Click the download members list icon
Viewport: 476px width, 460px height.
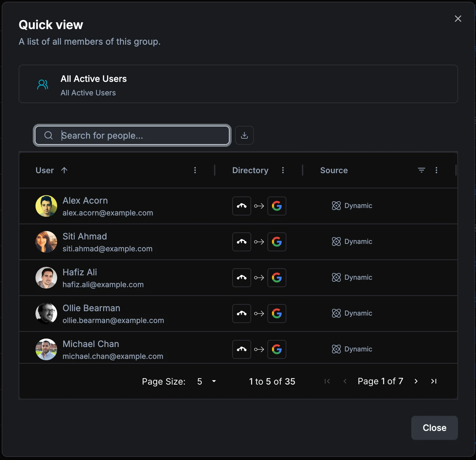point(244,135)
